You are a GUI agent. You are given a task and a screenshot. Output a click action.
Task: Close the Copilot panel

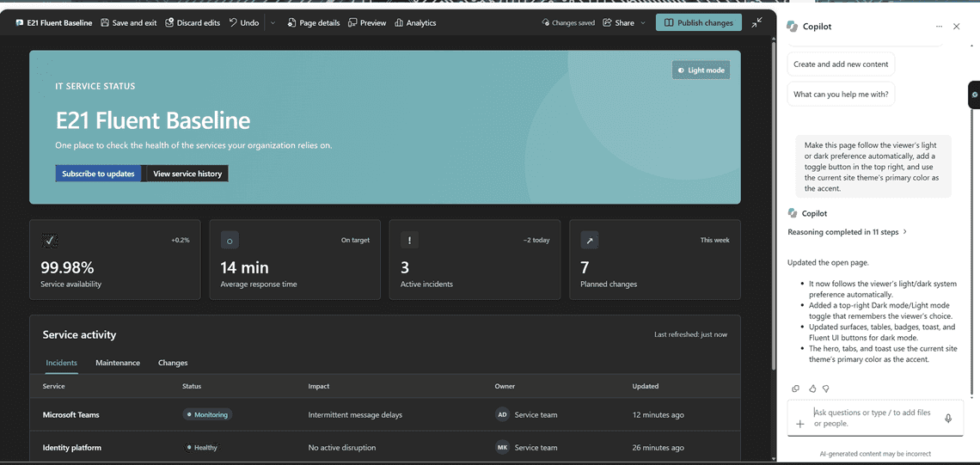pos(956,27)
